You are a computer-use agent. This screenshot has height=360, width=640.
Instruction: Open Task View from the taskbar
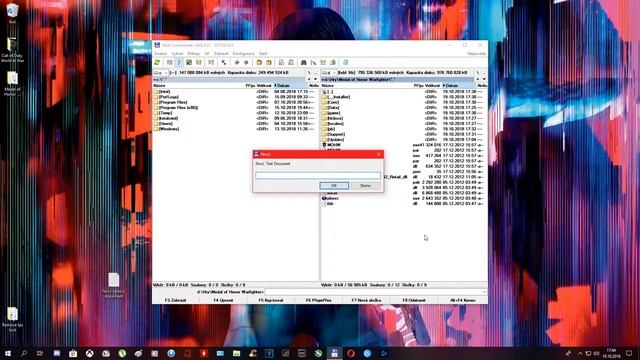40,353
